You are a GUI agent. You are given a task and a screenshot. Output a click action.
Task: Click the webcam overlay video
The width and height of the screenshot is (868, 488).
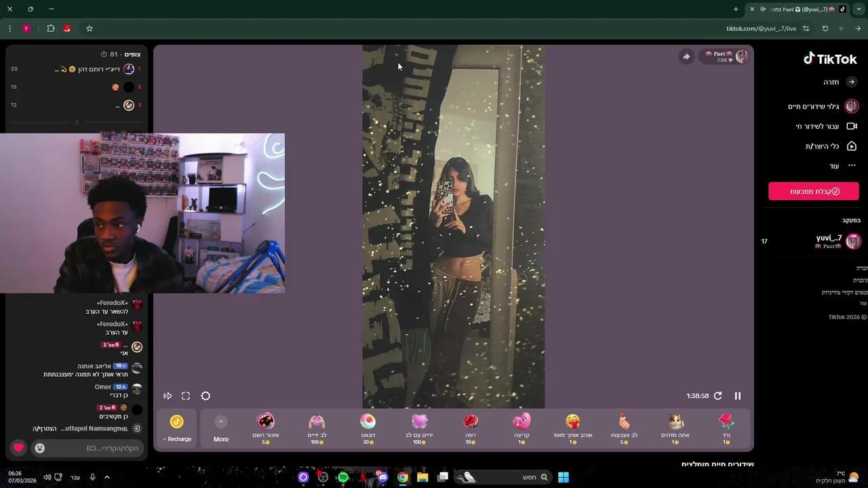(142, 213)
